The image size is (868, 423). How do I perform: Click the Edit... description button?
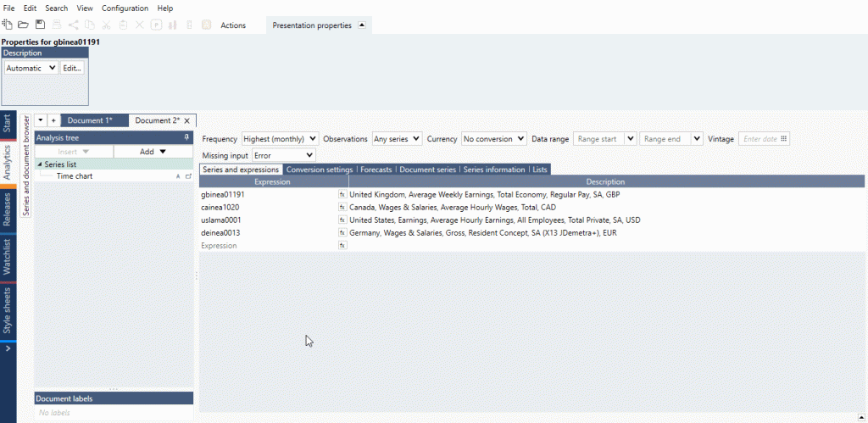[x=71, y=68]
